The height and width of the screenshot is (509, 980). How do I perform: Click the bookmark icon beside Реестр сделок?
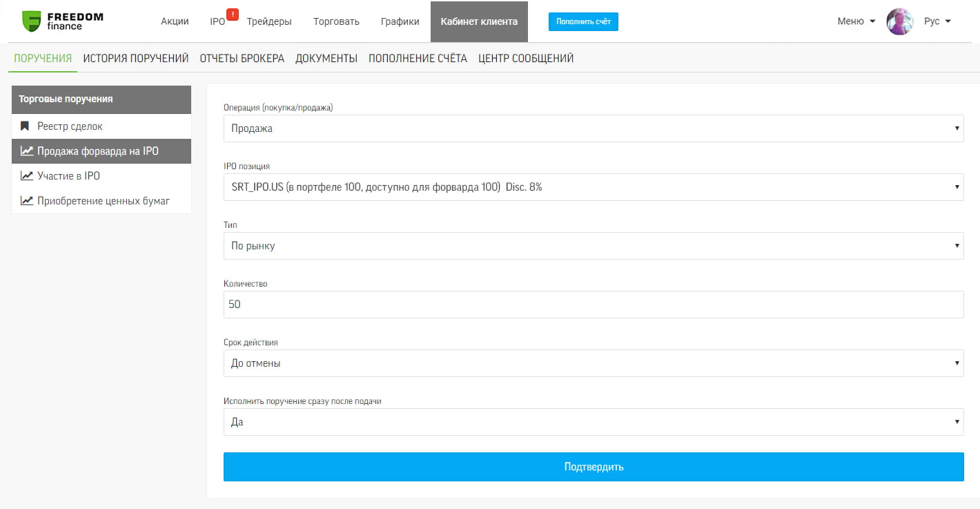click(25, 126)
